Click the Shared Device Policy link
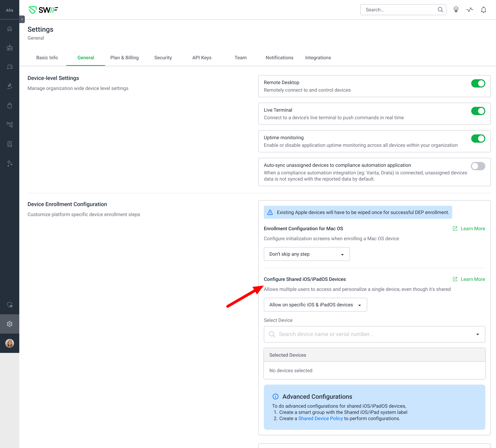Screen dimensions: 496x448 tap(320, 419)
